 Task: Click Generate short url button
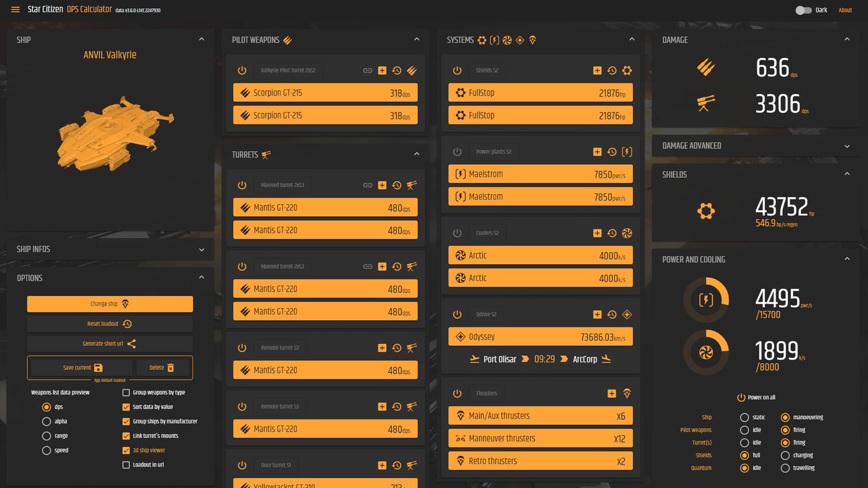[110, 343]
